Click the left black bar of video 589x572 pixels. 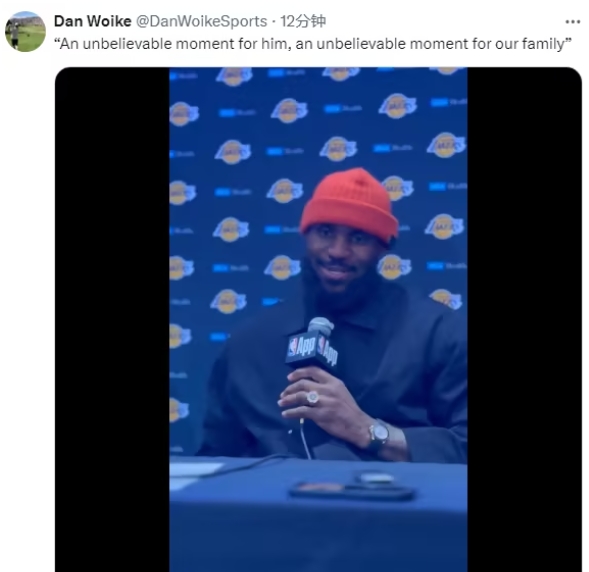(x=112, y=319)
